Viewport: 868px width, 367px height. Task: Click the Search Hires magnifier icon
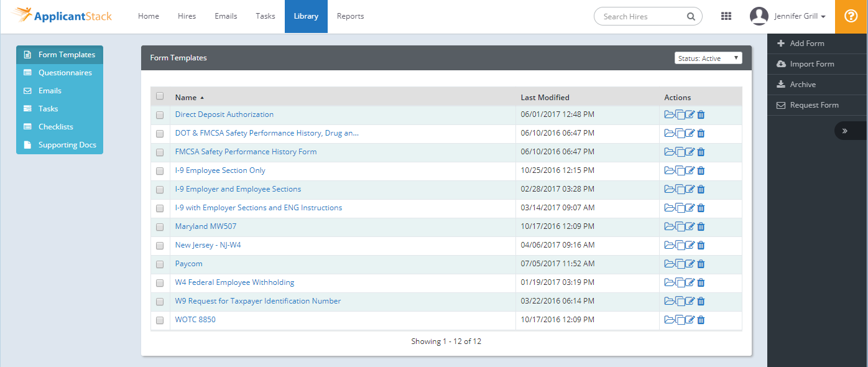(690, 16)
